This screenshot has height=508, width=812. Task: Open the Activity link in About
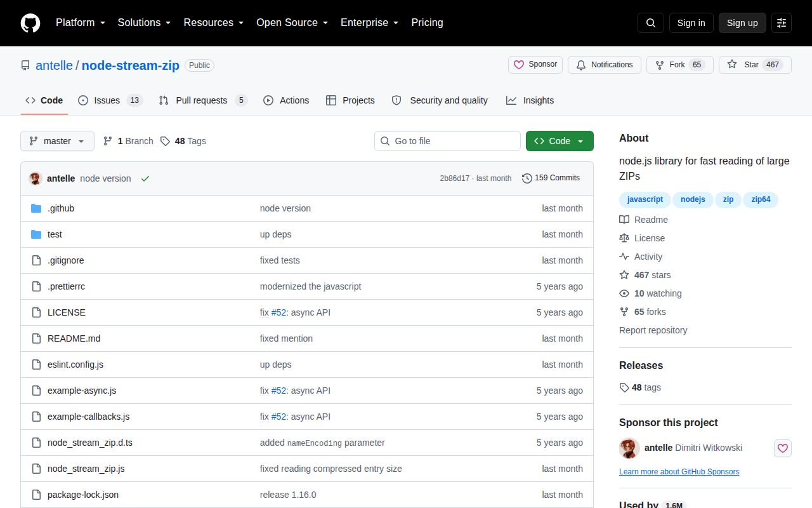coord(641,257)
